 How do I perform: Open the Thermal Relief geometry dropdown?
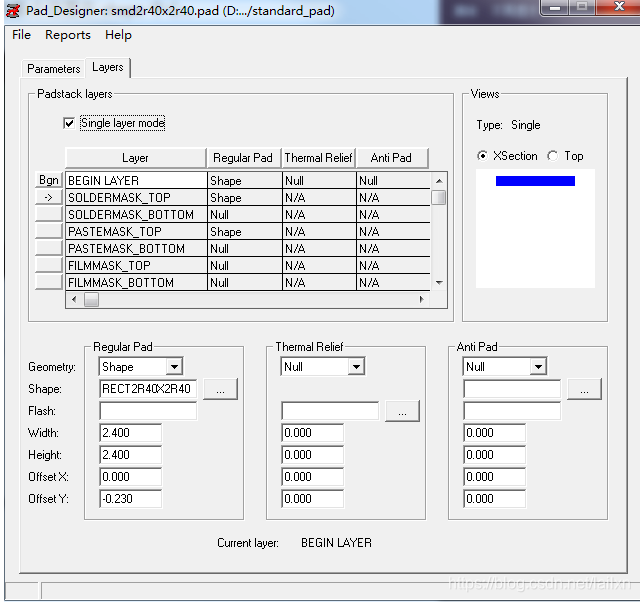tap(356, 367)
